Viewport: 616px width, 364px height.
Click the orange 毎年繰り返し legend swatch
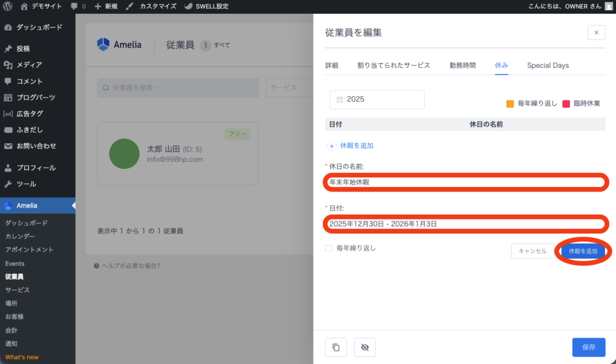coord(510,103)
